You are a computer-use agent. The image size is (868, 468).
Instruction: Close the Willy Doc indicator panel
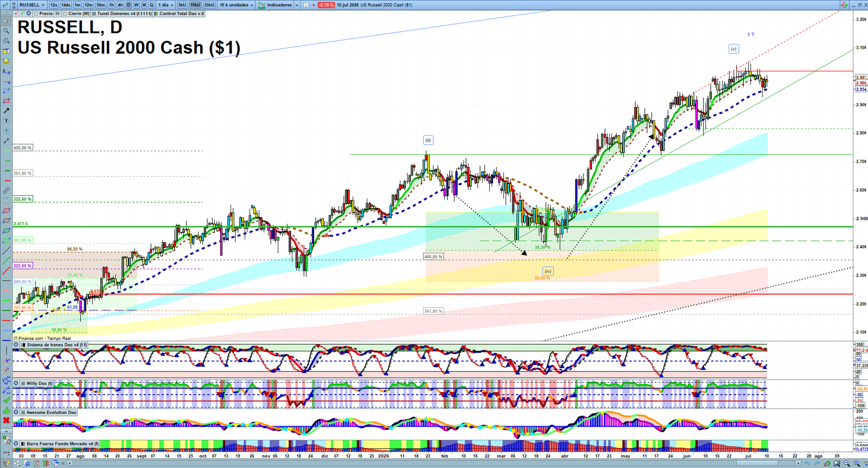tap(16, 383)
